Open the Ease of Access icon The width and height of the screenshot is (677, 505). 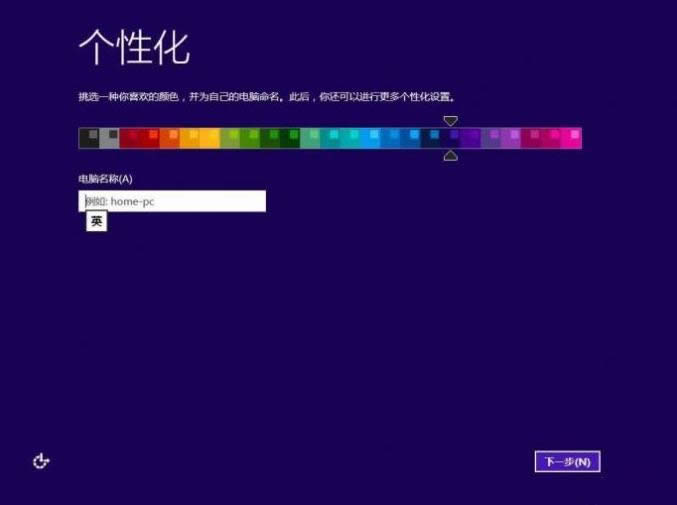click(x=41, y=461)
